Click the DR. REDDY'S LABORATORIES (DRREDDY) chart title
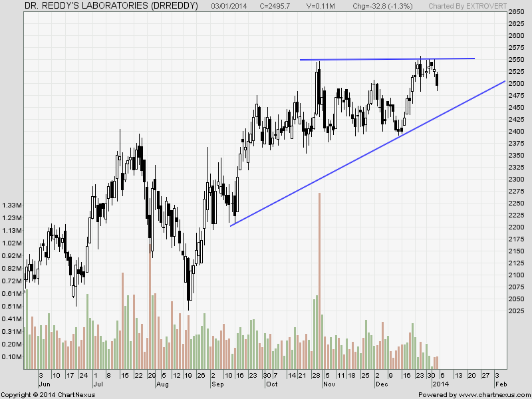This screenshot has width=532, height=399. point(112,6)
